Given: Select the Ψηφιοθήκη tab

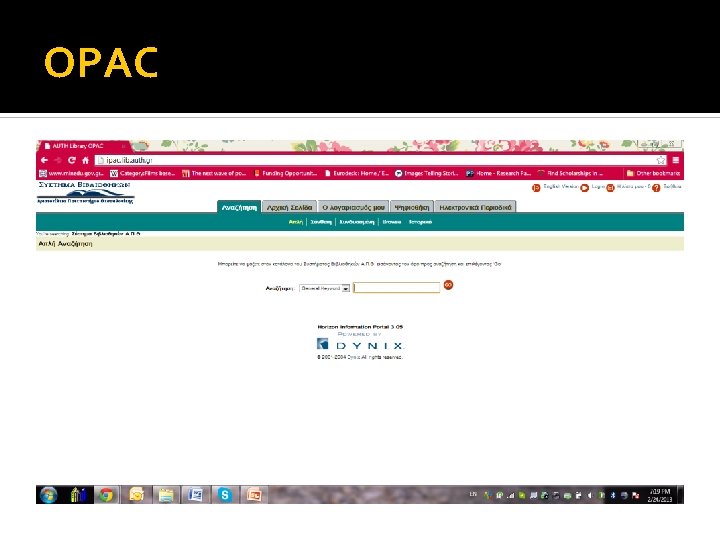Looking at the screenshot, I should pos(412,208).
